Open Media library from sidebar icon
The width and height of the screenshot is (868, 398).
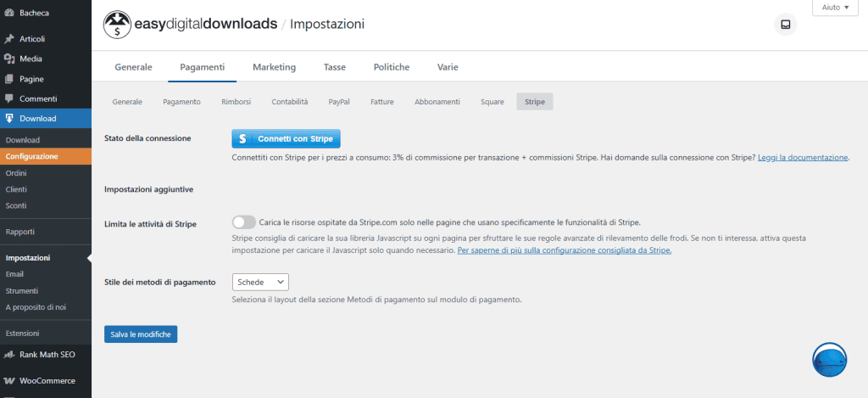(x=9, y=59)
